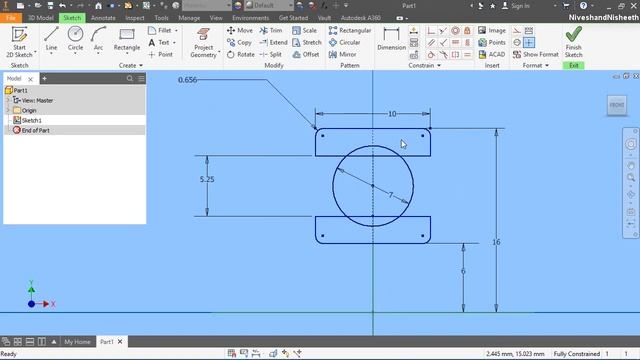Click the Circular pattern tool
This screenshot has height=360, width=640.
tap(344, 42)
